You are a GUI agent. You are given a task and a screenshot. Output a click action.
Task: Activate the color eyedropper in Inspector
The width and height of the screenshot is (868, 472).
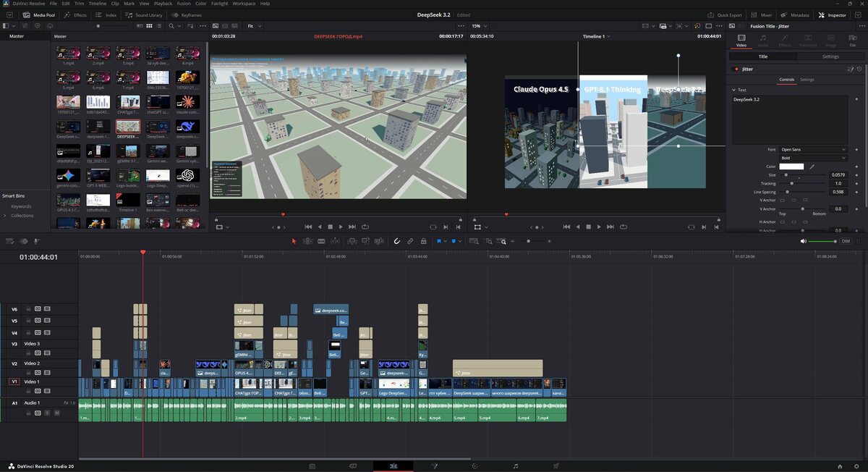click(x=812, y=167)
